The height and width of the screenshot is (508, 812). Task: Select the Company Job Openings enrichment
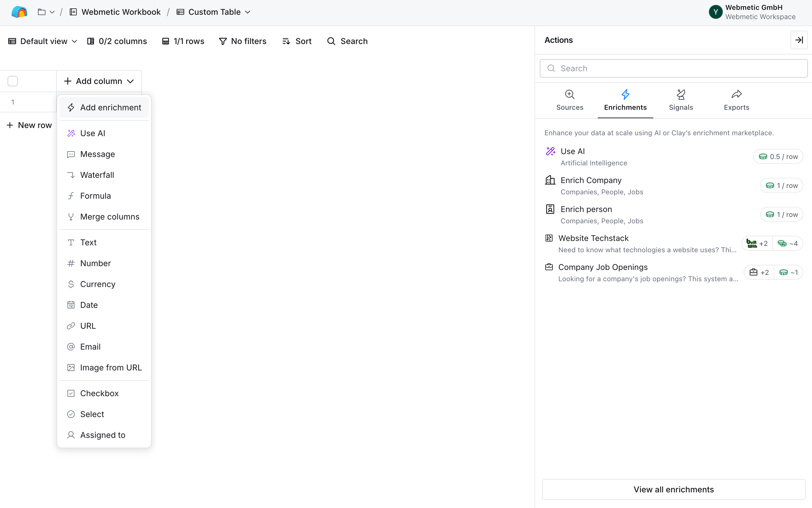pyautogui.click(x=674, y=273)
